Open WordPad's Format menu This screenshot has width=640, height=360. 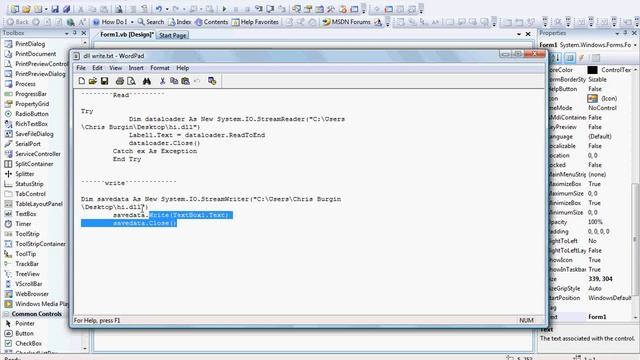(160, 68)
